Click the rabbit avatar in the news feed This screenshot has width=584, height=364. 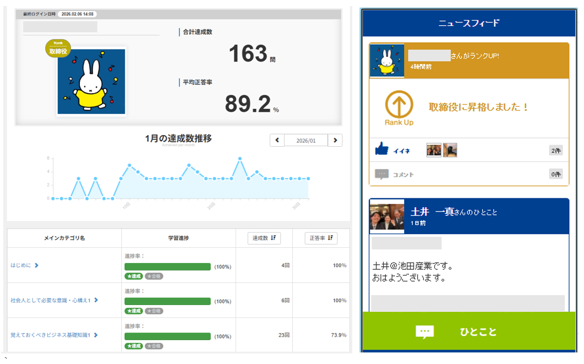pyautogui.click(x=387, y=61)
